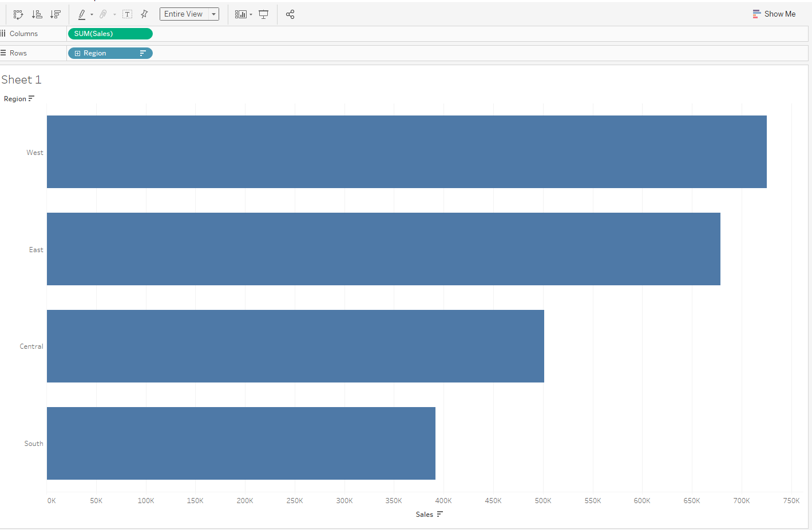Click the sort indicator on Region pill
The image size is (812, 530).
[x=143, y=53]
